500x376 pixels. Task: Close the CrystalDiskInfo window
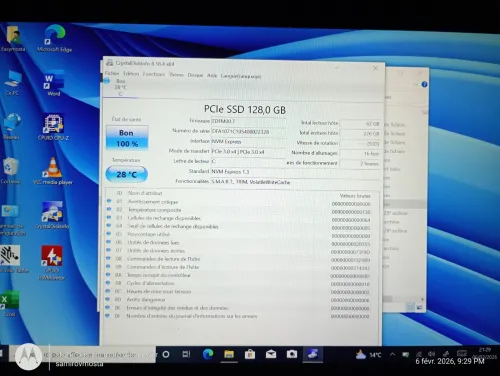tap(376, 68)
